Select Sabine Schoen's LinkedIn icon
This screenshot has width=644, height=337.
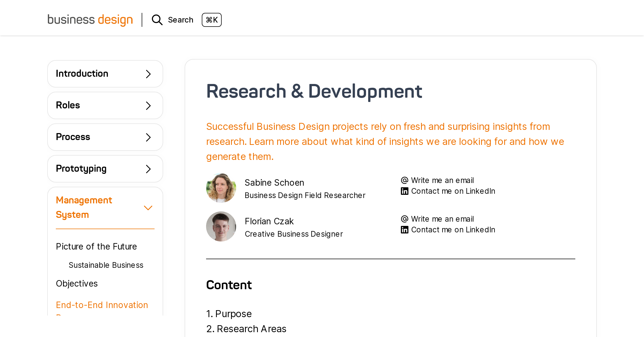click(x=404, y=191)
